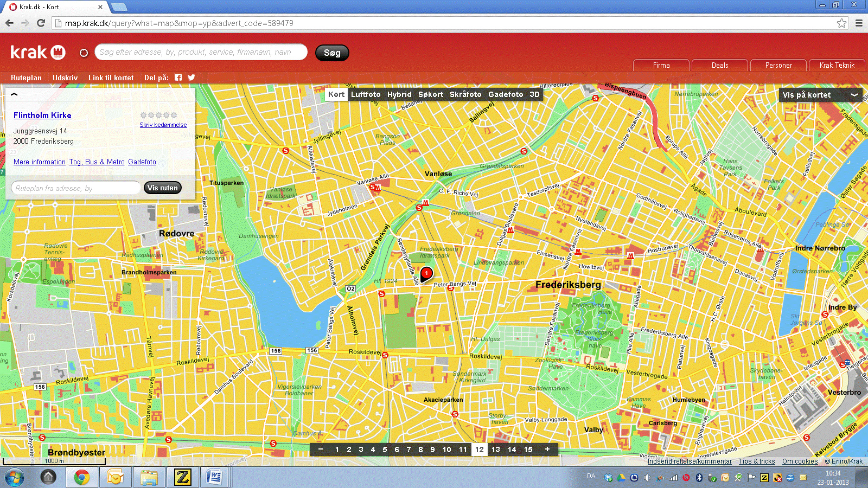This screenshot has height=488, width=868.
Task: Switch map view to Hybrid
Action: 399,94
